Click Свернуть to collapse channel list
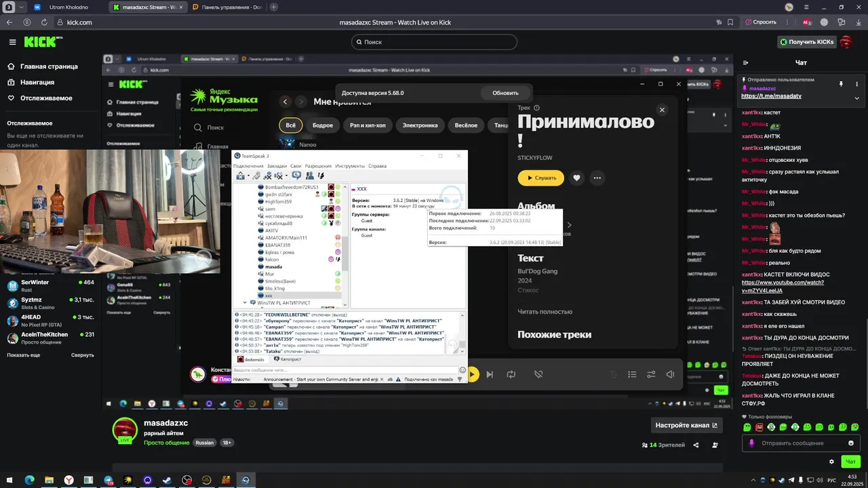This screenshot has height=488, width=868. click(x=82, y=355)
